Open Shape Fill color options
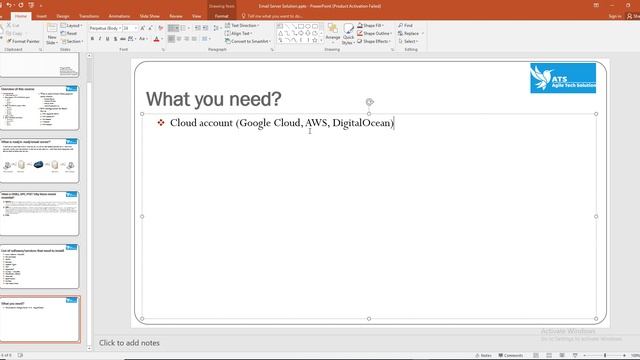640x360 pixels. tap(371, 26)
